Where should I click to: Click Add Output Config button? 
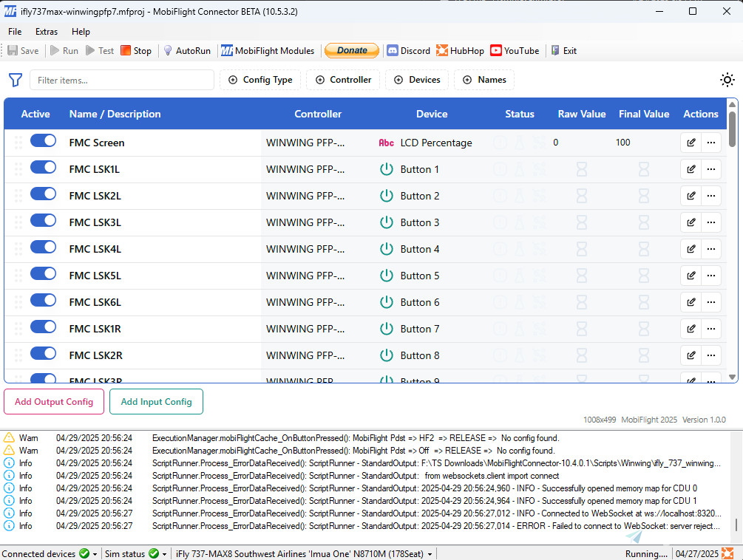54,402
